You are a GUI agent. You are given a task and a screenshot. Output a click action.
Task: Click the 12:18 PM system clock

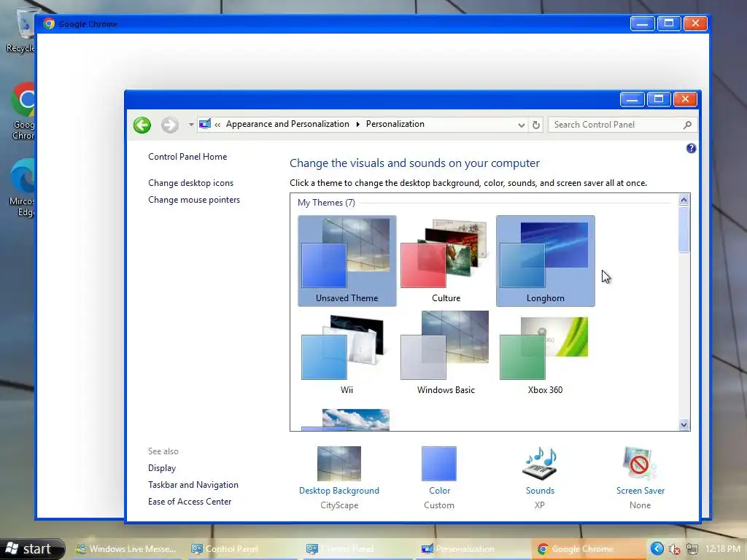coord(723,549)
